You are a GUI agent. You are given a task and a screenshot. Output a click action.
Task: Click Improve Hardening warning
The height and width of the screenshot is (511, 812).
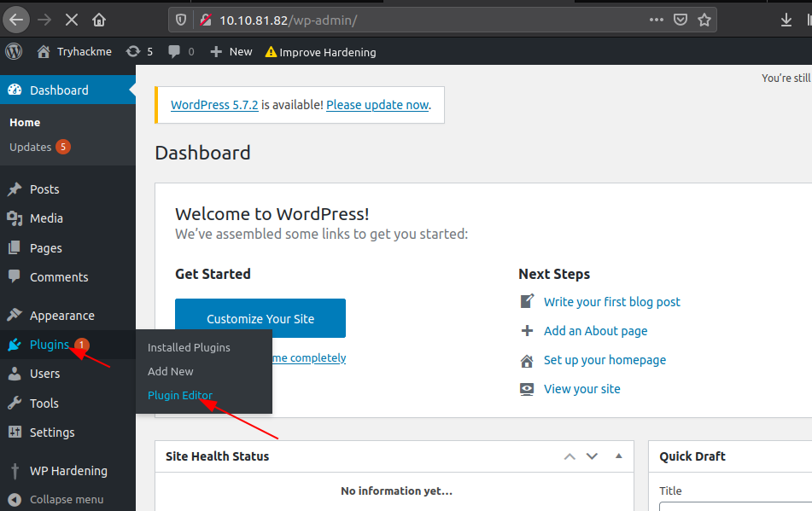coord(320,52)
